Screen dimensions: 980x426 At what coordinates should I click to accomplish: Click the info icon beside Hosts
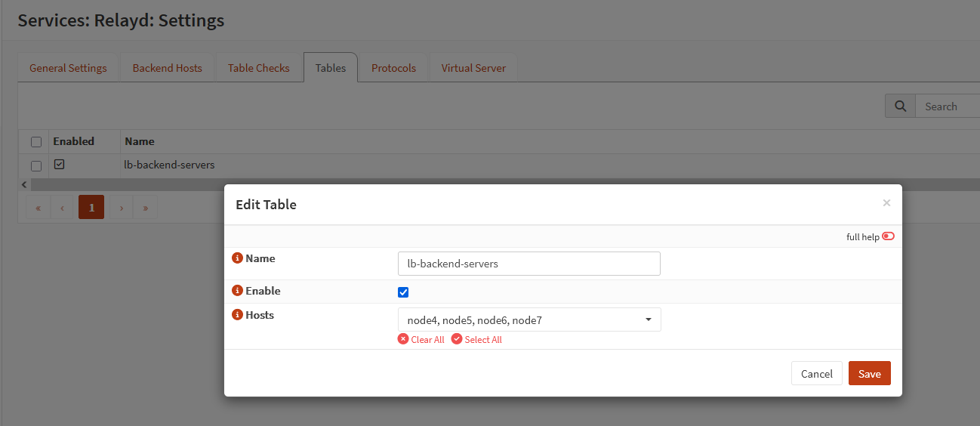(237, 315)
